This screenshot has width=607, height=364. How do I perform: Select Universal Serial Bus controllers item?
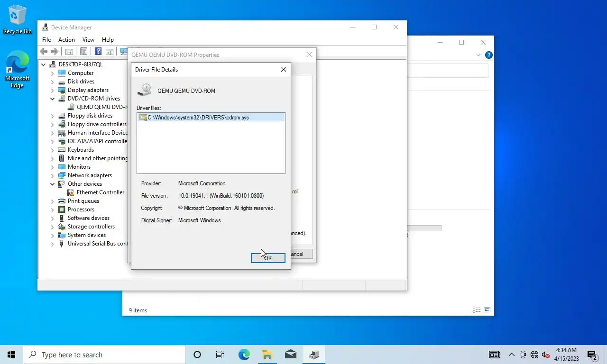[98, 244]
